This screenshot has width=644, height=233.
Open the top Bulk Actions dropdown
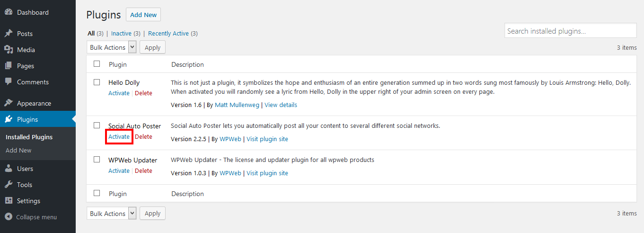click(x=112, y=47)
